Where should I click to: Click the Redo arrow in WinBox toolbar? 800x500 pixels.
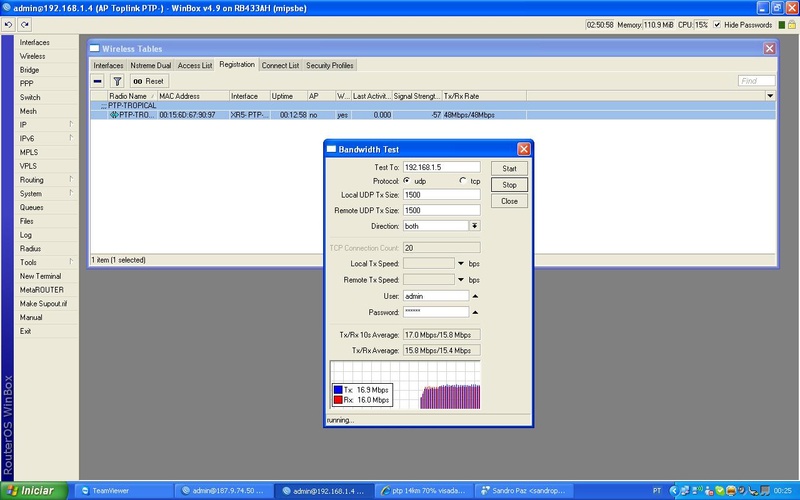pyautogui.click(x=24, y=24)
